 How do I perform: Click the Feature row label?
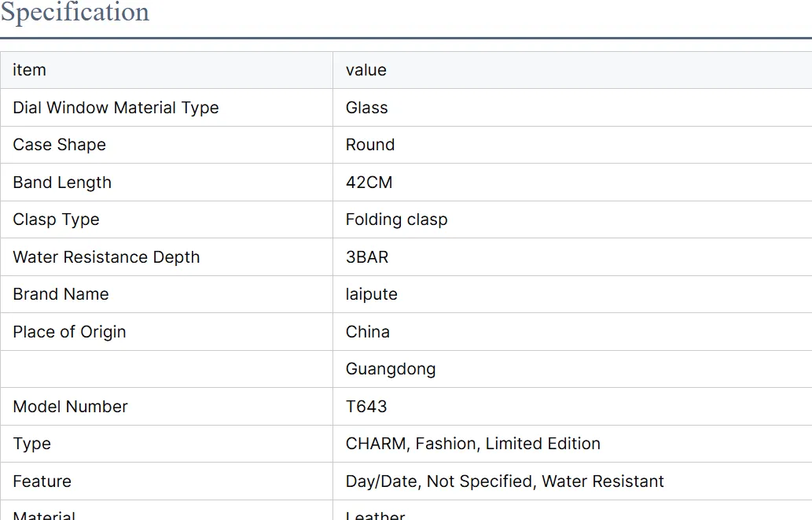(x=42, y=481)
